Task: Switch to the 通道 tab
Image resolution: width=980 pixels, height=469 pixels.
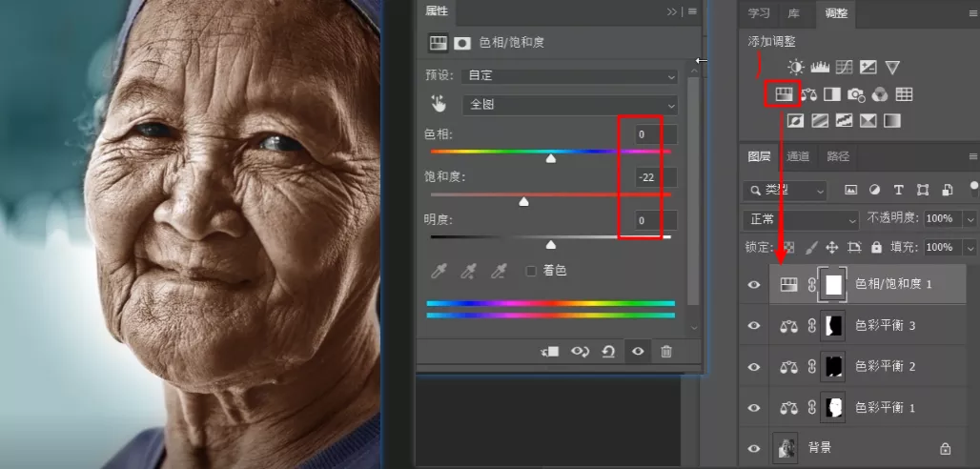Action: 798,156
